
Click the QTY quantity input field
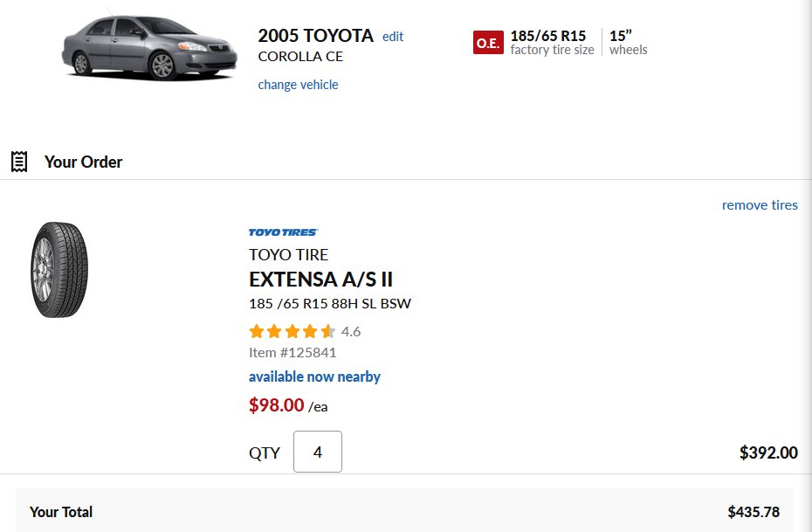(318, 452)
